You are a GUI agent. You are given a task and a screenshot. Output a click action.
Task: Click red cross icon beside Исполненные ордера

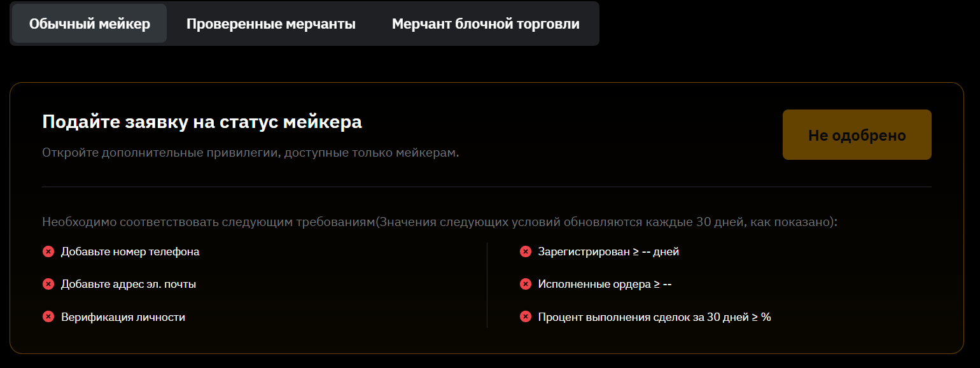pos(526,284)
